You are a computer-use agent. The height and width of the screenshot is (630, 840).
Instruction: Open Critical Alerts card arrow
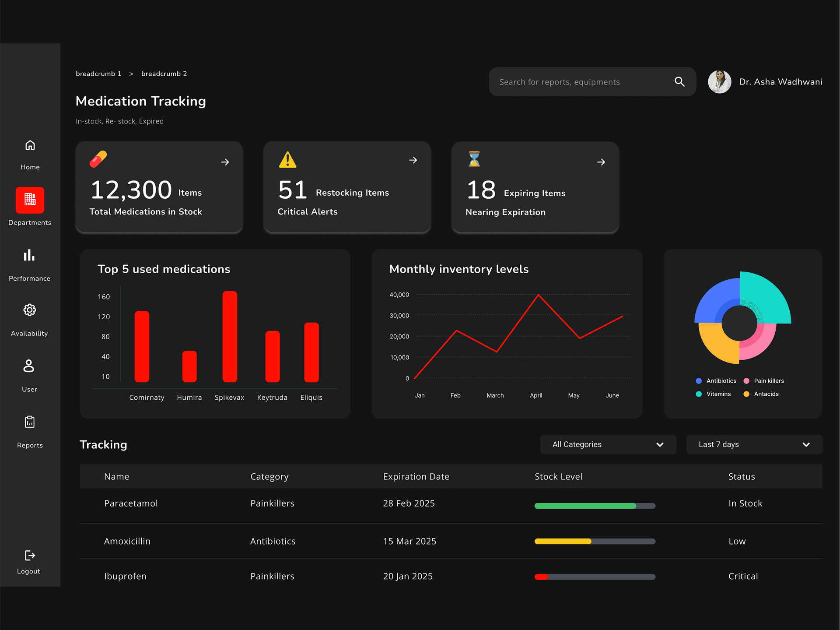click(x=413, y=161)
